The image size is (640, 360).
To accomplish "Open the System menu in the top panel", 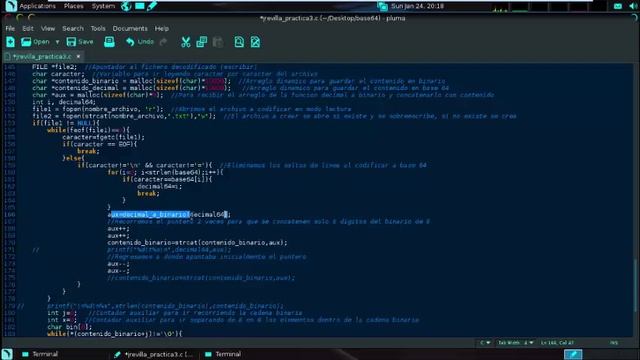I will pos(103,6).
